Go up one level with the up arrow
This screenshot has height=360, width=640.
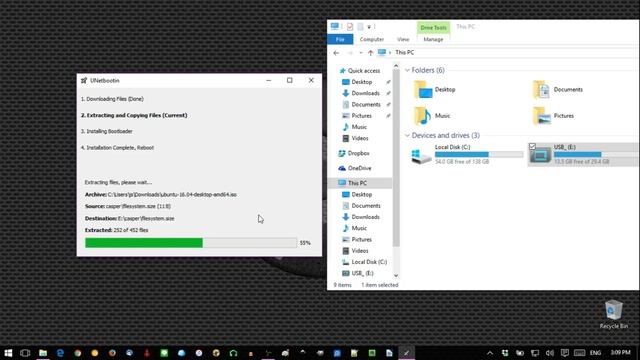[370, 53]
